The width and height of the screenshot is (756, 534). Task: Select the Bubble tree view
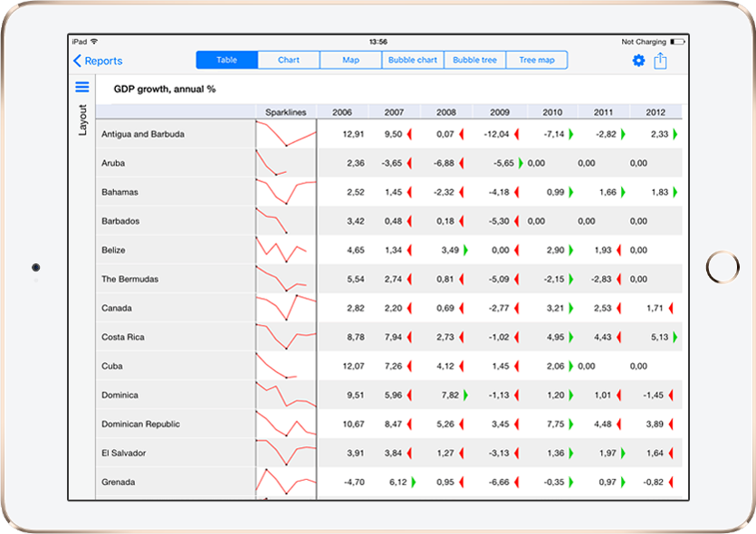474,60
